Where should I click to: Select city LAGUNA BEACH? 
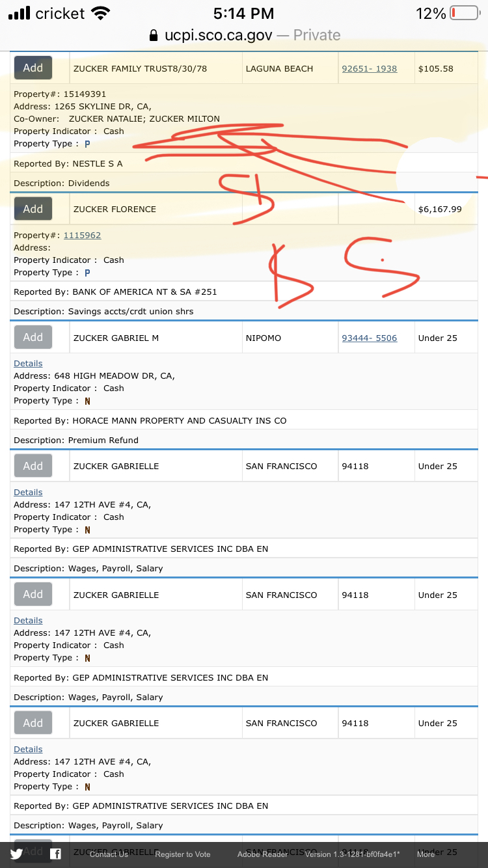(279, 68)
